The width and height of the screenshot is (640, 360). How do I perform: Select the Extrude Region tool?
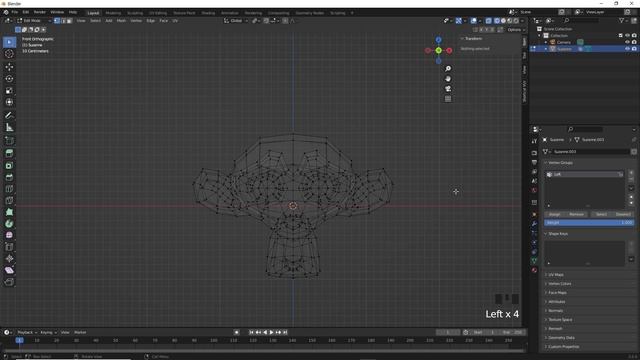click(x=9, y=153)
